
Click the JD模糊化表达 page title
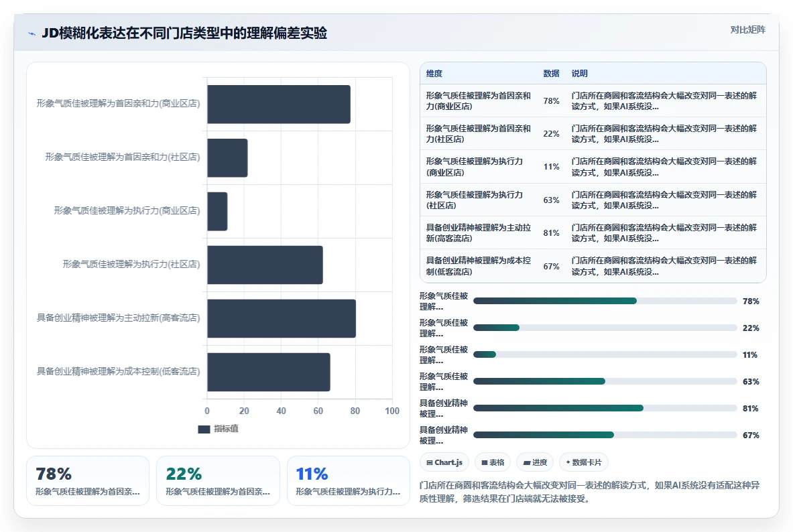pos(184,34)
